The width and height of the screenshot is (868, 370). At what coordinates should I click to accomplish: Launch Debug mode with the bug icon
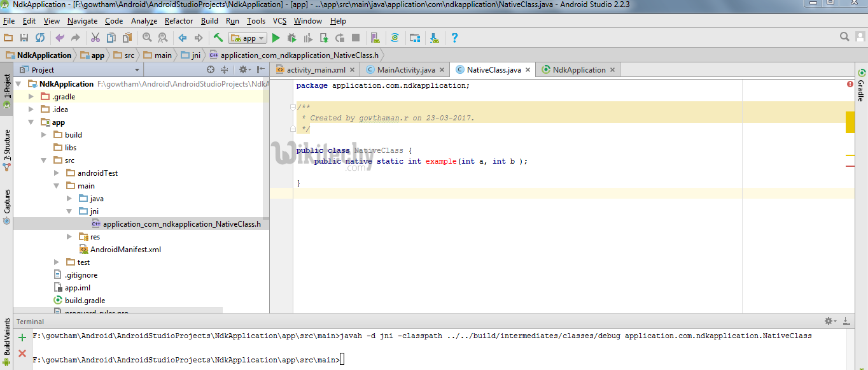click(x=291, y=38)
